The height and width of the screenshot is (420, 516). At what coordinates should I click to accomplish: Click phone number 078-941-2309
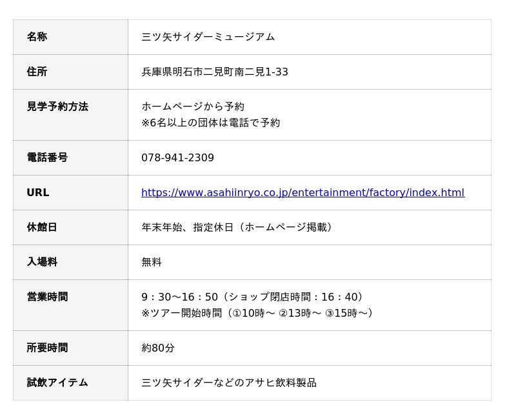pyautogui.click(x=178, y=157)
